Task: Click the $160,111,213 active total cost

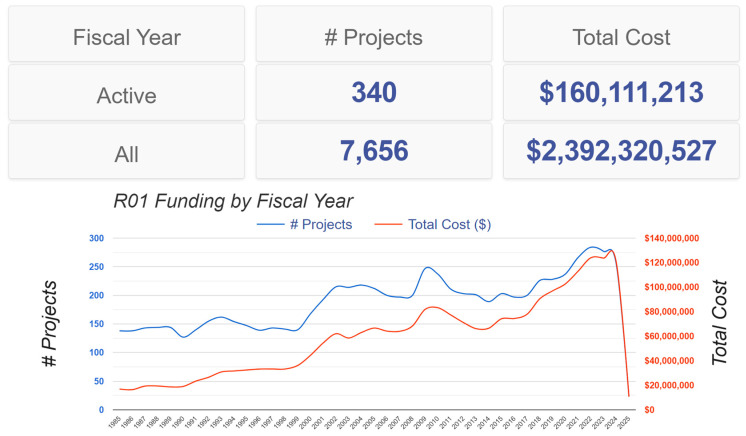Action: [x=621, y=92]
